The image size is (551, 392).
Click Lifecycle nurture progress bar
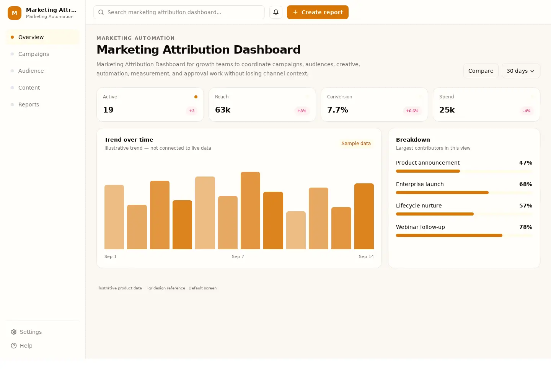pos(464,214)
